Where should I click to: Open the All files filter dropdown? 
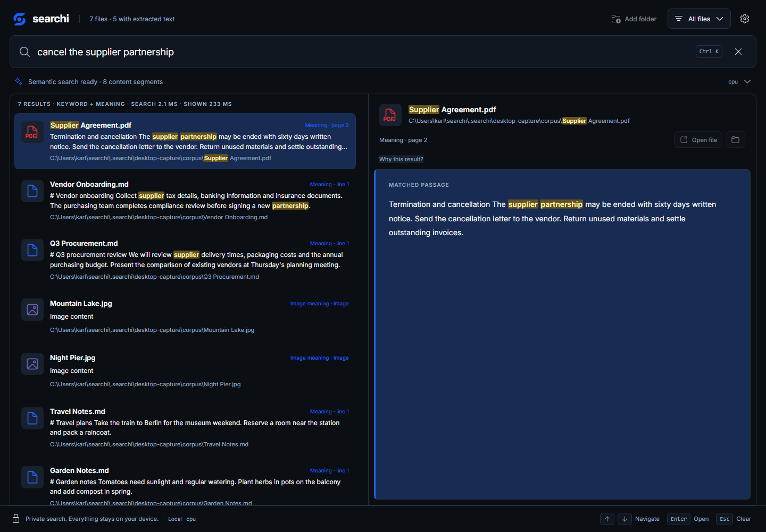coord(699,19)
